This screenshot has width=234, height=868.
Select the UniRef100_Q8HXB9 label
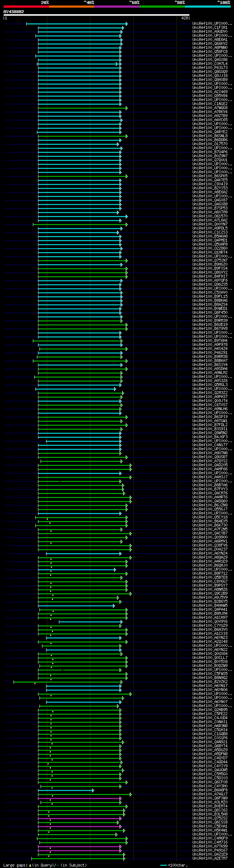click(x=210, y=80)
